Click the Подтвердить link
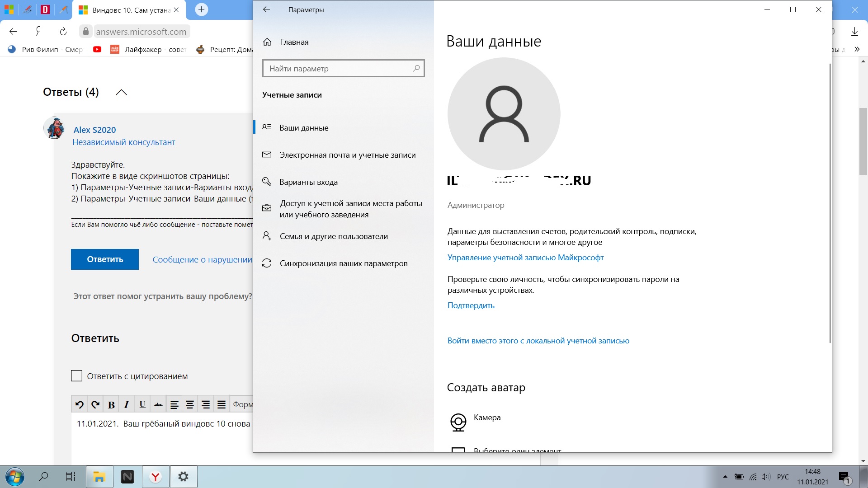The height and width of the screenshot is (488, 868). (x=471, y=305)
